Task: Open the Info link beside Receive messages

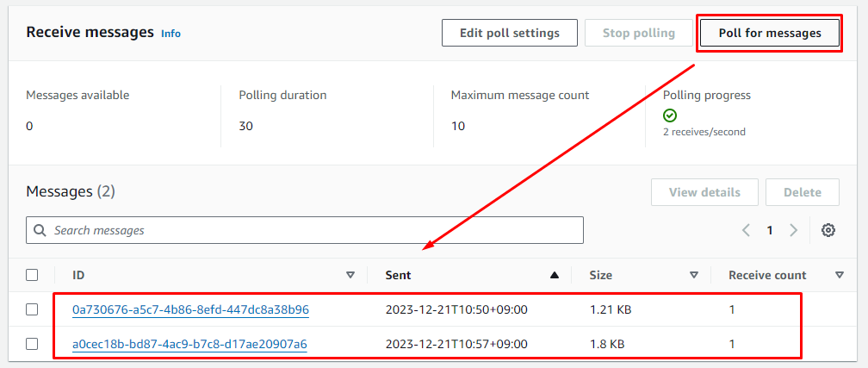Action: (x=170, y=34)
